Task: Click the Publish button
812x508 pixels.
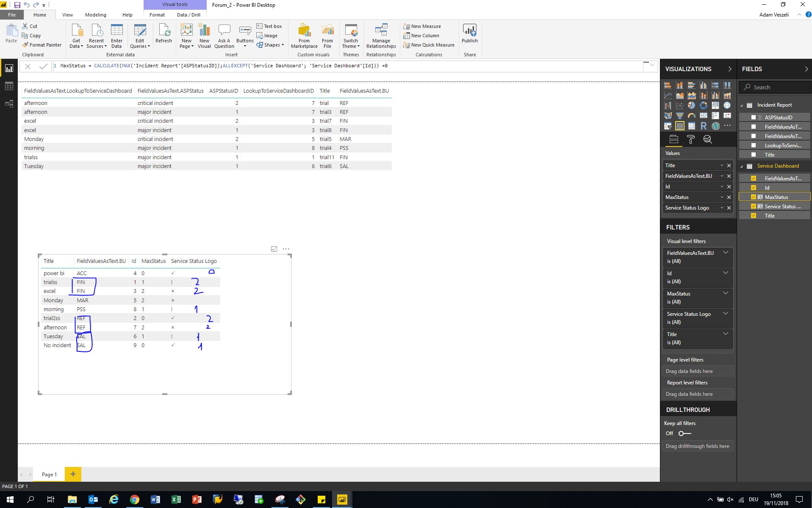Action: click(469, 34)
